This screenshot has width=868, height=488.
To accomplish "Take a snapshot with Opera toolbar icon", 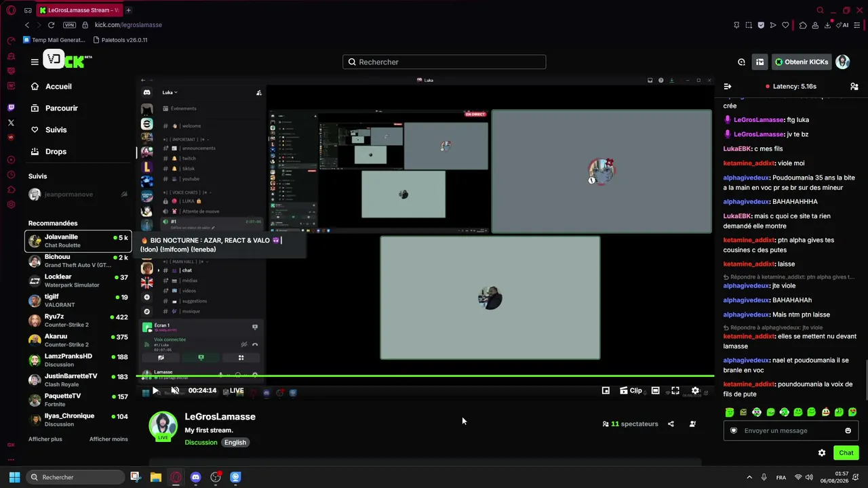I will 749,25.
